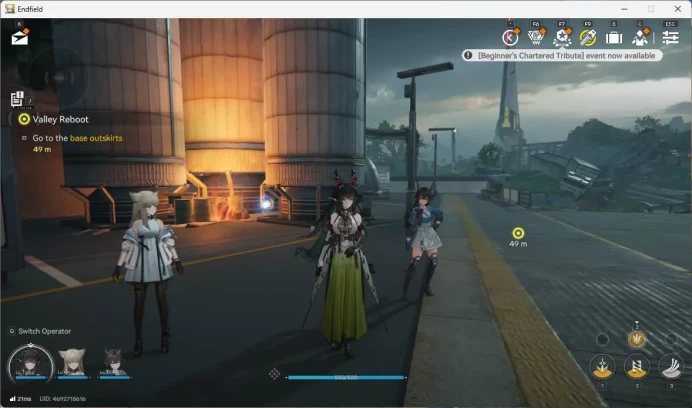
Task: Click the 49 m waypoint marker on road
Action: (518, 233)
